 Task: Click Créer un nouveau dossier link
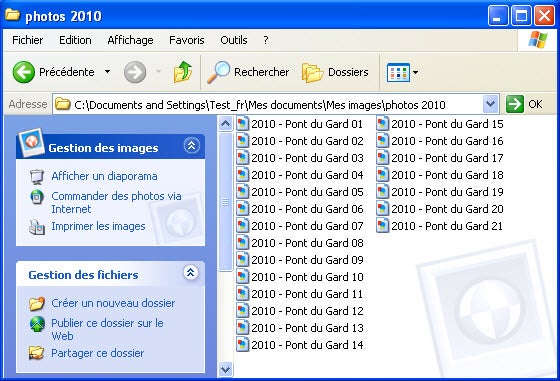coord(113,303)
